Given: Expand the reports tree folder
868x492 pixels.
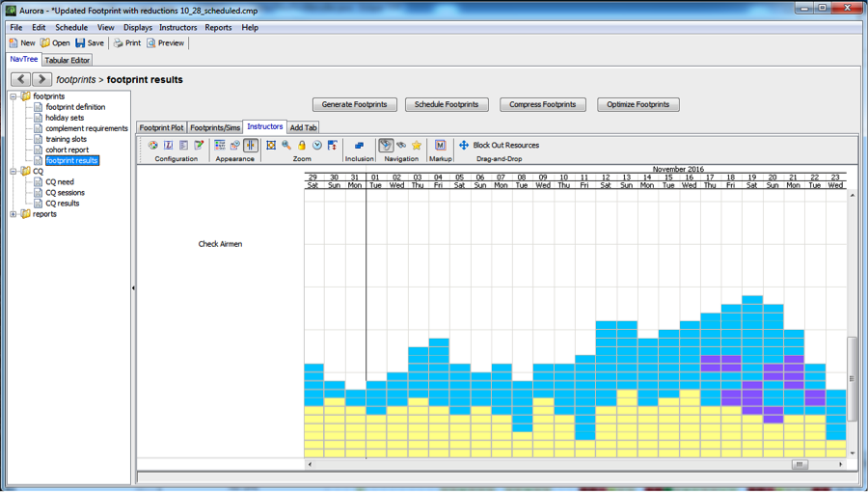Looking at the screenshot, I should 14,214.
